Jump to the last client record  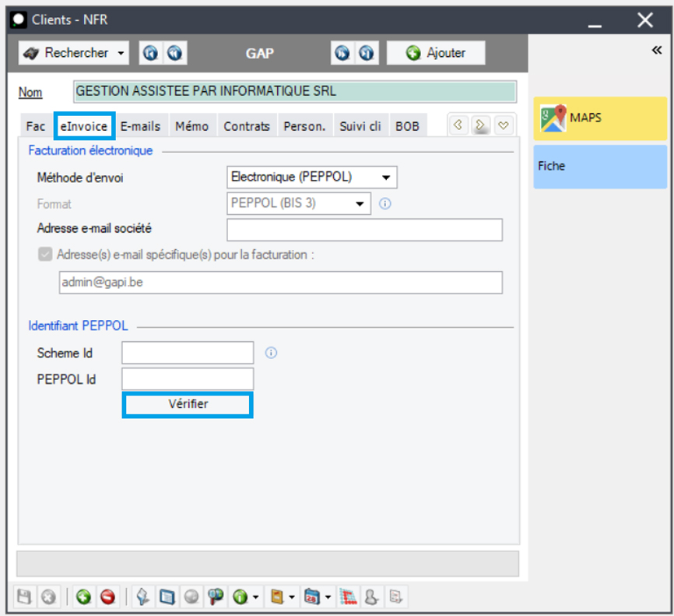pyautogui.click(x=367, y=53)
